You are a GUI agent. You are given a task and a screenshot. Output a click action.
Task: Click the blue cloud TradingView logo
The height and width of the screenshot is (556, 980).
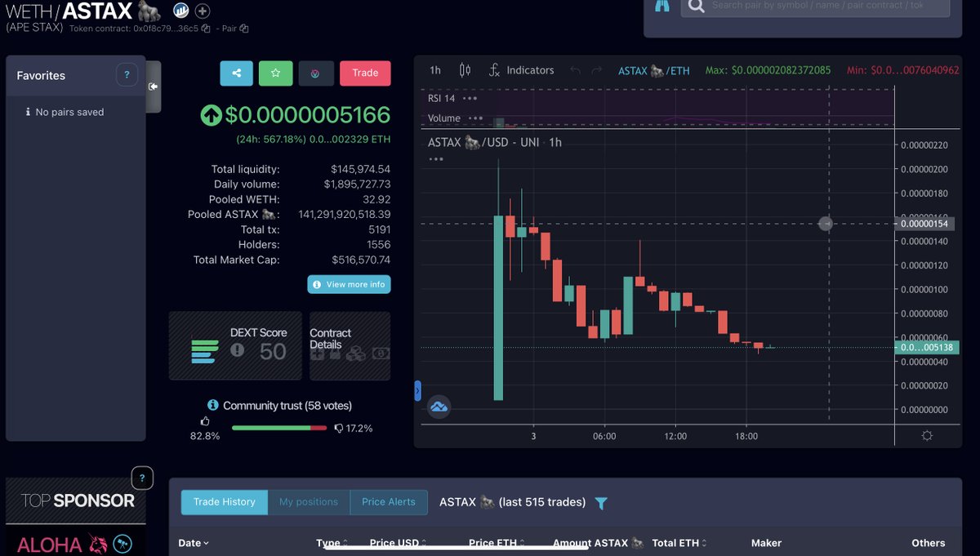(439, 407)
